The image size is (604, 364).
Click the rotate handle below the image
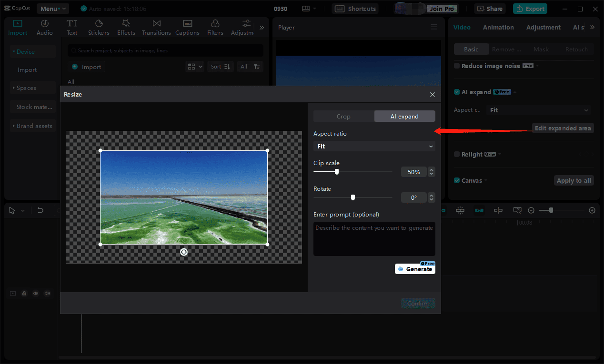pos(184,252)
